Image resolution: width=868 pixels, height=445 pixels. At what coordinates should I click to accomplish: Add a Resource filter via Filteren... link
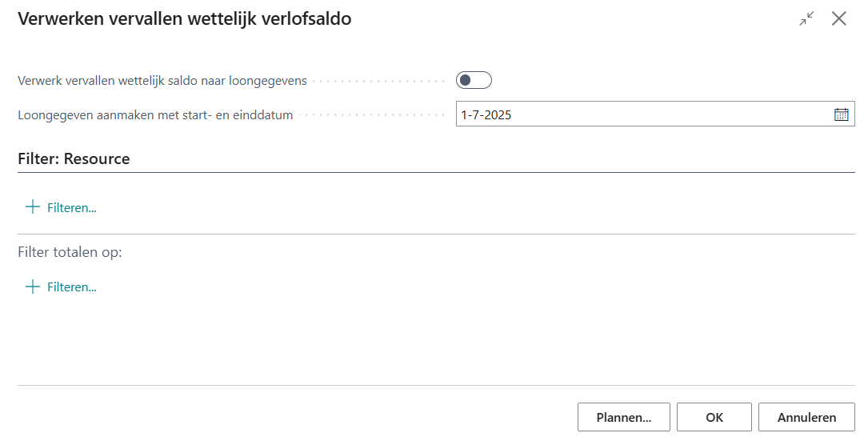pyautogui.click(x=71, y=208)
